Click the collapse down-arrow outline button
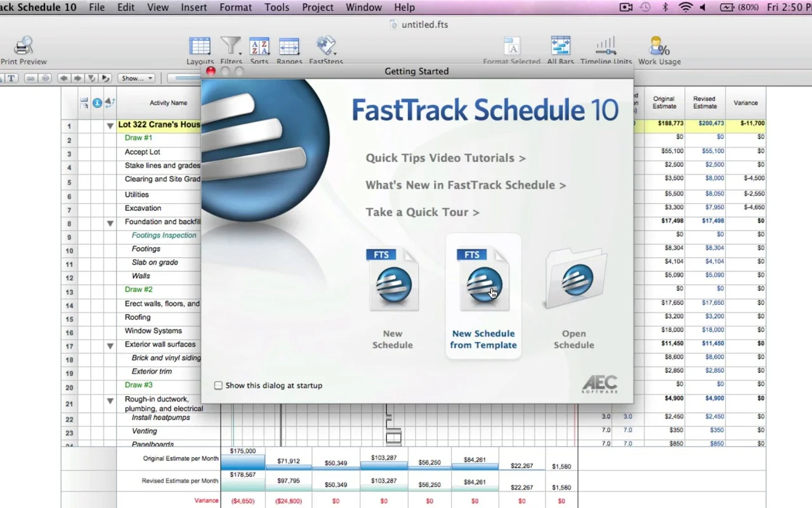Viewport: 812px width, 508px height. pyautogui.click(x=91, y=78)
